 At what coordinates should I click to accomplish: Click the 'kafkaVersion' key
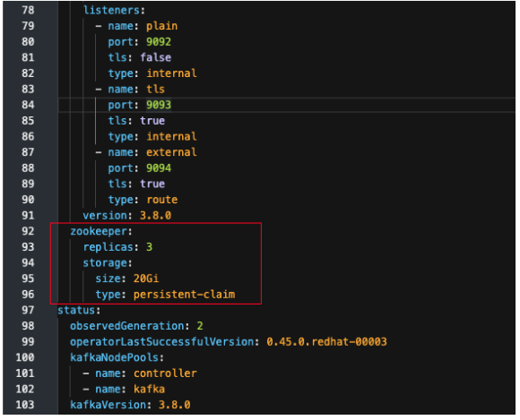(108, 405)
